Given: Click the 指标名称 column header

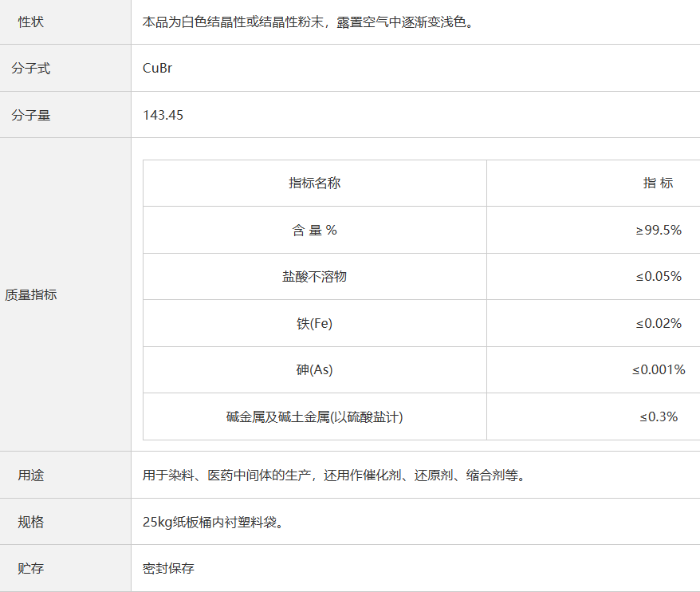Looking at the screenshot, I should coord(314,183).
